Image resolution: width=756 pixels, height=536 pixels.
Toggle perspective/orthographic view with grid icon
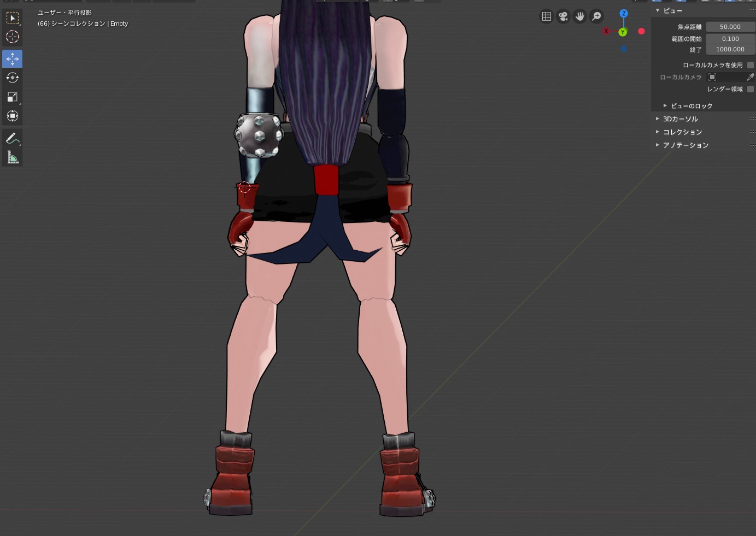(x=547, y=16)
